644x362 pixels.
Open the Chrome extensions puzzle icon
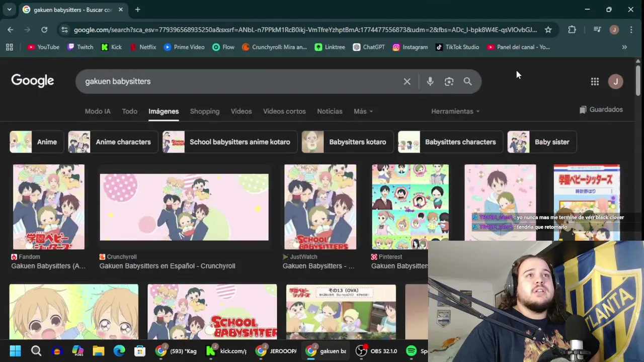point(572,30)
